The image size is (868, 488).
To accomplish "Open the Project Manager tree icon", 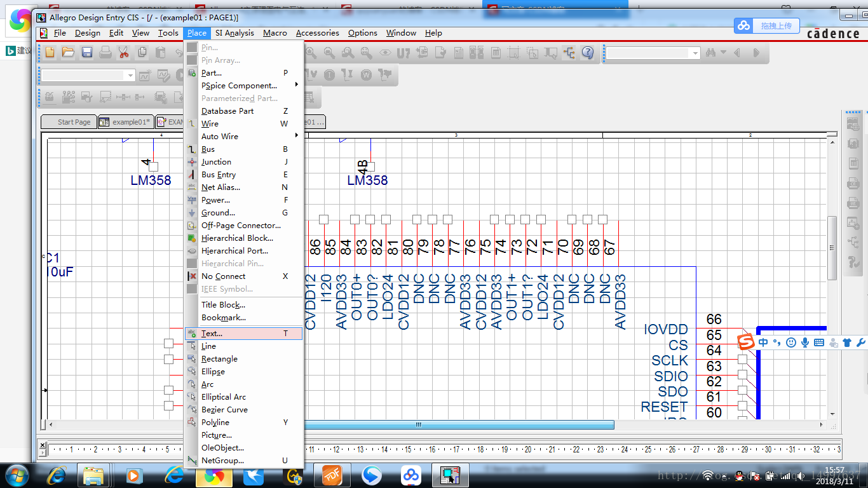I will (x=569, y=53).
